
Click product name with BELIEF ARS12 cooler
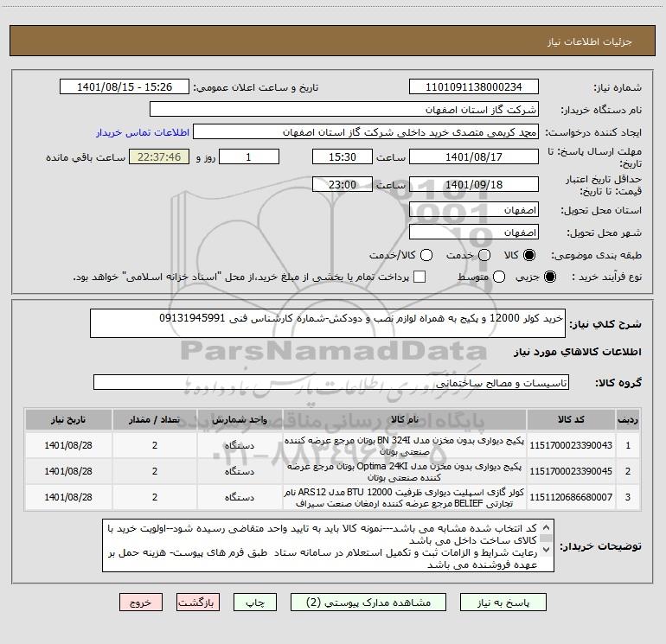click(405, 498)
